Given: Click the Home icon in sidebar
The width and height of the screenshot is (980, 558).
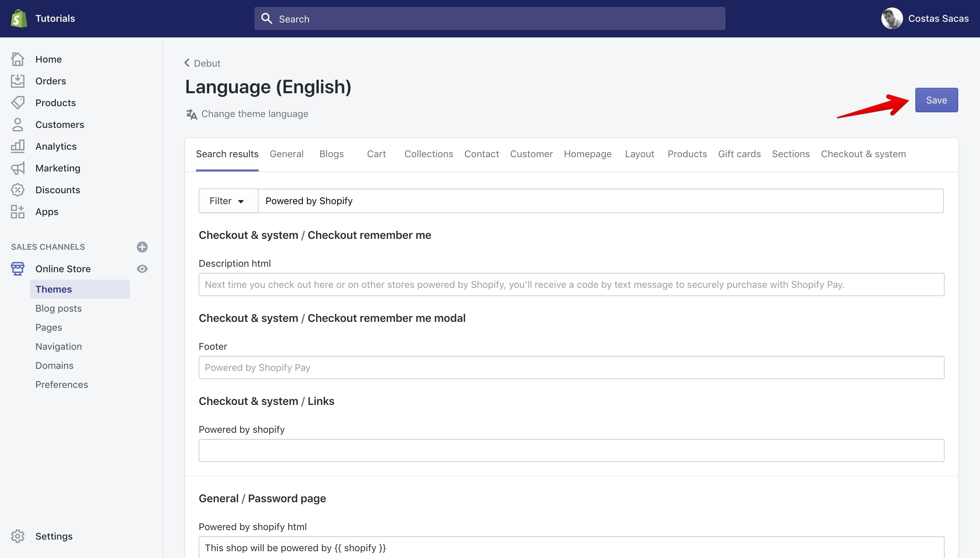Looking at the screenshot, I should 18,59.
